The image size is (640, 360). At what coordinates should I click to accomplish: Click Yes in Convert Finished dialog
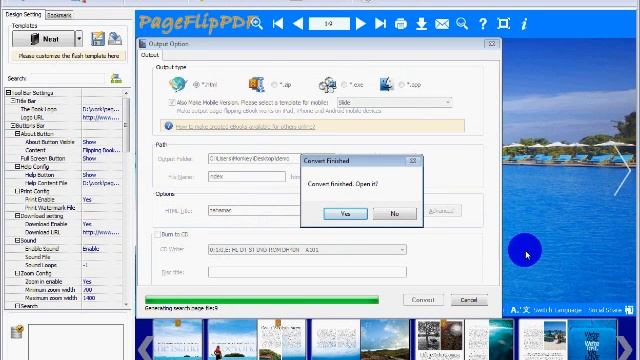coord(345,213)
